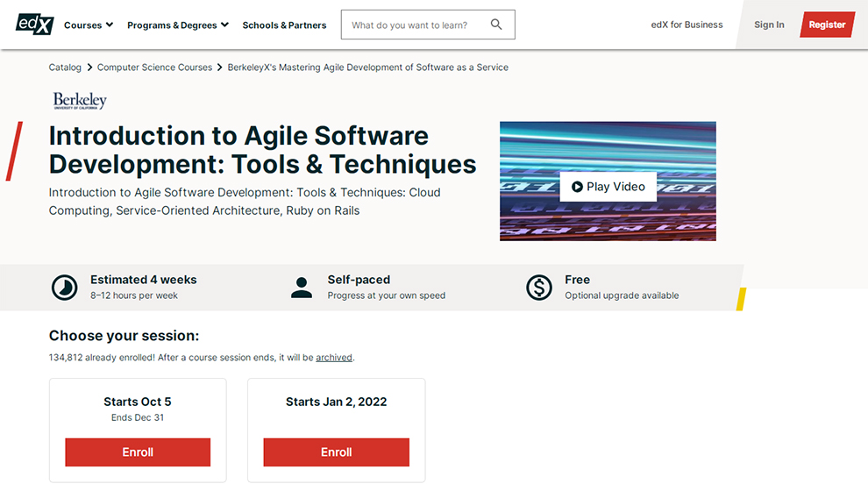
Task: Click the clock icon beside Estimated 4 weeks
Action: click(x=65, y=288)
